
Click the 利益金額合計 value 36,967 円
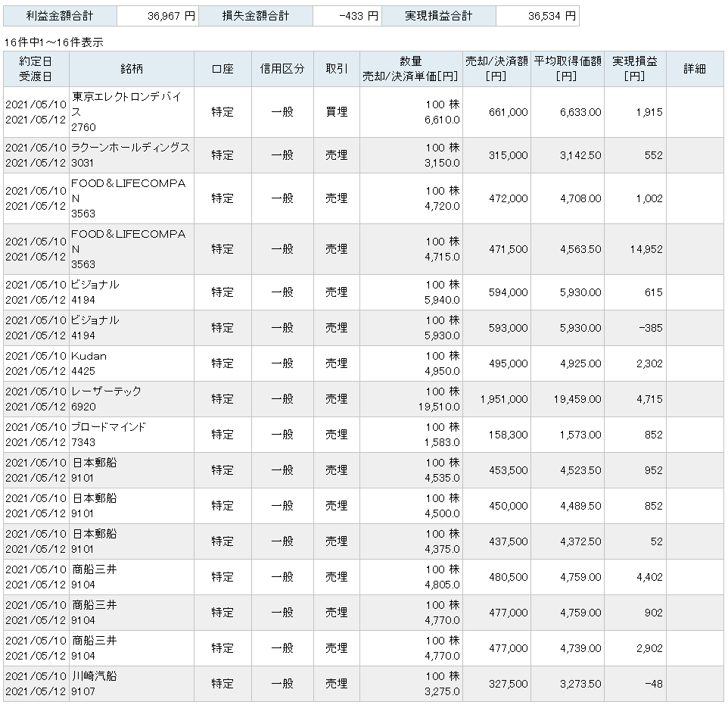pos(171,16)
